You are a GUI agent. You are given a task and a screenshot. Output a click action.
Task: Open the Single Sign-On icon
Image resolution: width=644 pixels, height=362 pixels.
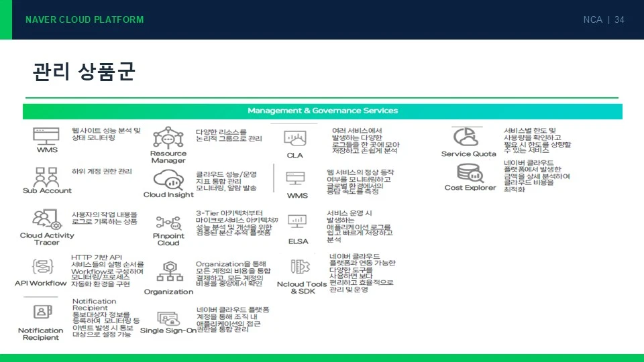(x=168, y=318)
